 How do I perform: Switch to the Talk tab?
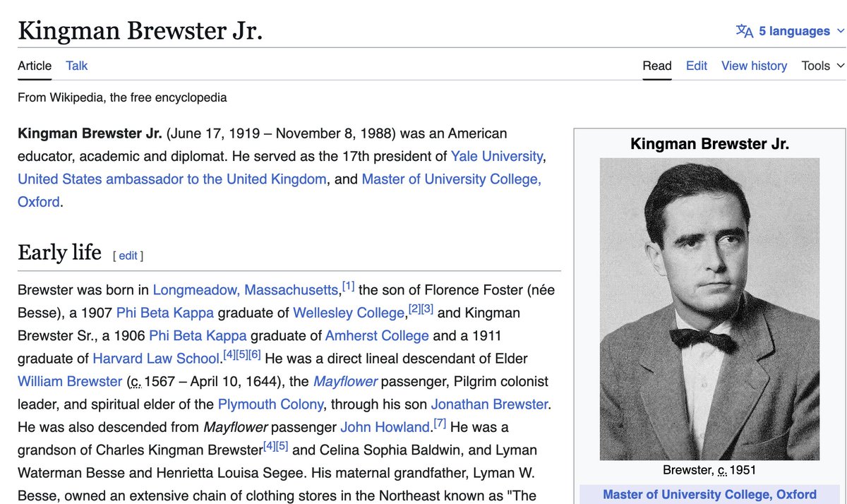[x=77, y=66]
